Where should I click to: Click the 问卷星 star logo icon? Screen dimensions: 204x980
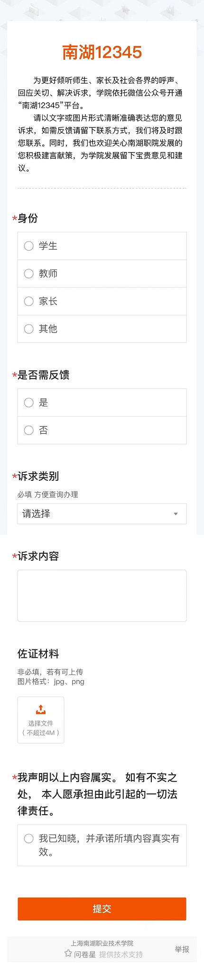click(68, 953)
